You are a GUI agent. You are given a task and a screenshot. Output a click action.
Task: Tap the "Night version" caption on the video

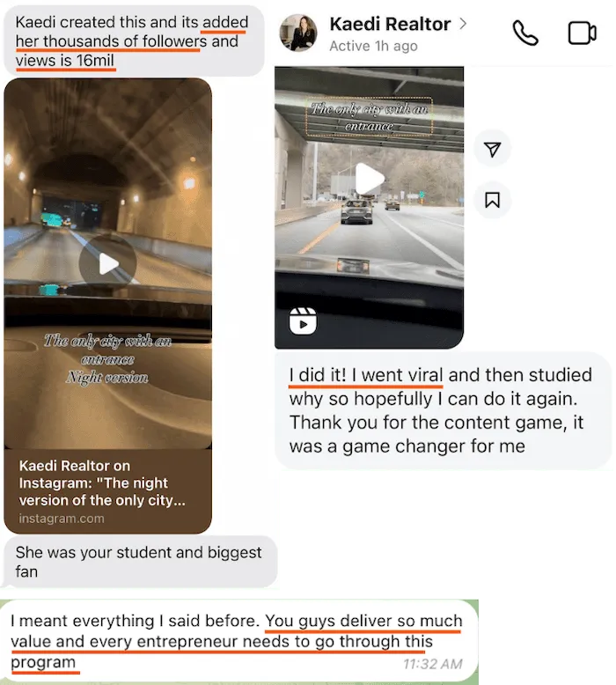(107, 378)
